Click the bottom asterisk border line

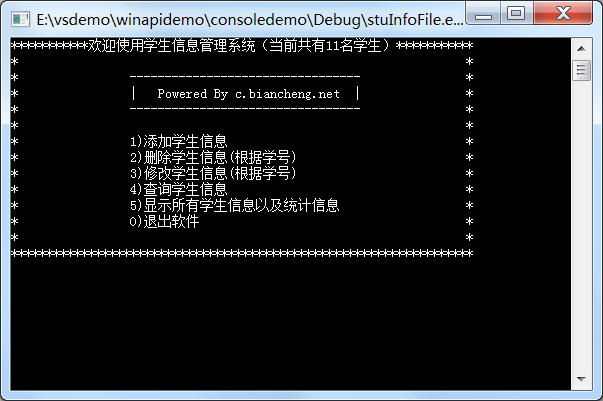coord(242,253)
